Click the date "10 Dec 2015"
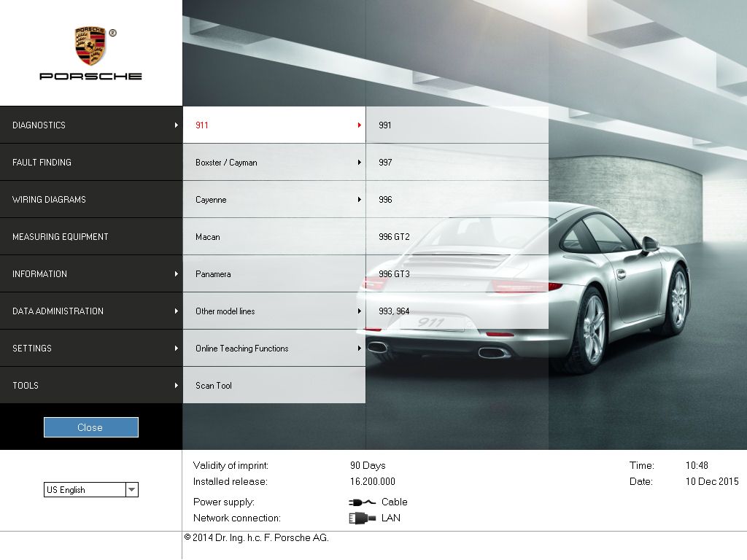The width and height of the screenshot is (747, 560). click(x=712, y=481)
